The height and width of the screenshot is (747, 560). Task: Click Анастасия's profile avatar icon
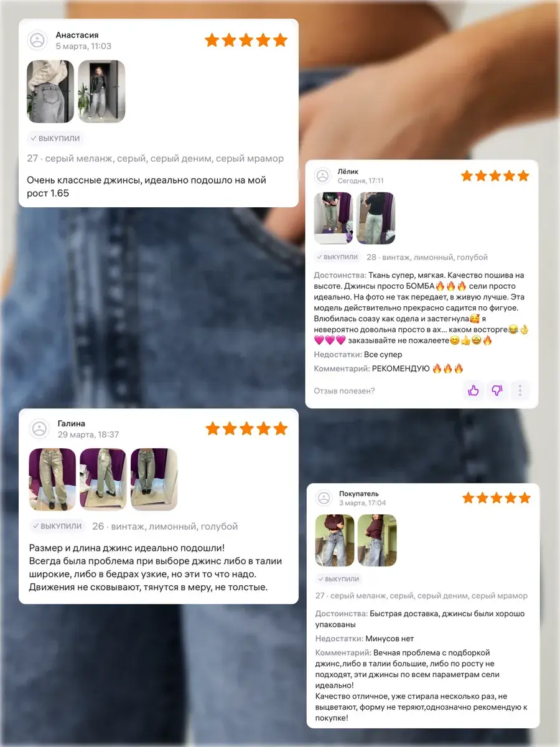coord(38,40)
